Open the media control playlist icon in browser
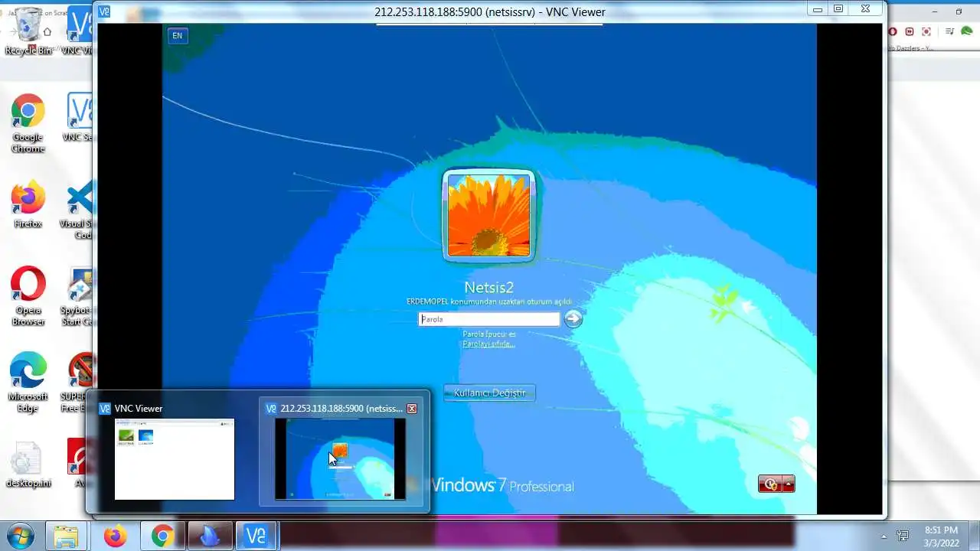Screen dimensions: 980x551 pyautogui.click(x=949, y=31)
